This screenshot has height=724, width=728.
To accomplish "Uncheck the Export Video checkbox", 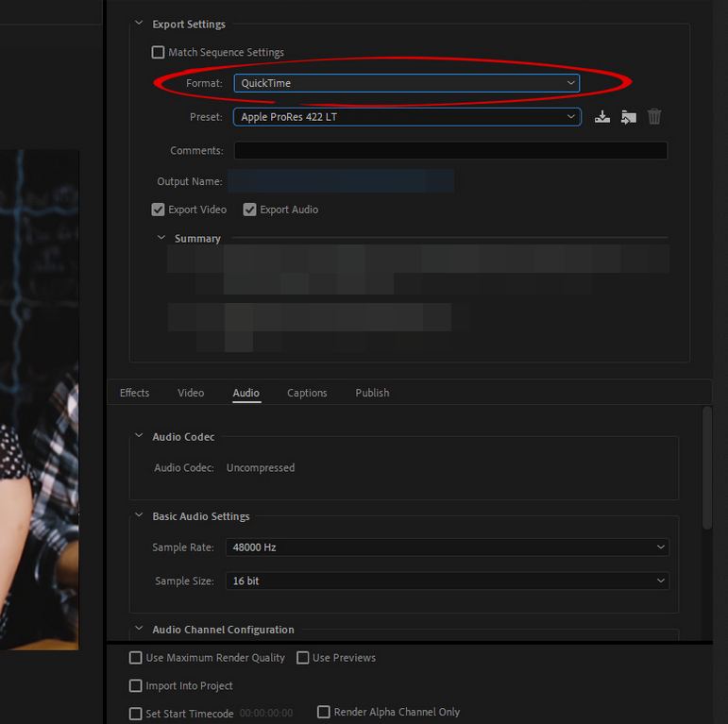I will tap(159, 210).
